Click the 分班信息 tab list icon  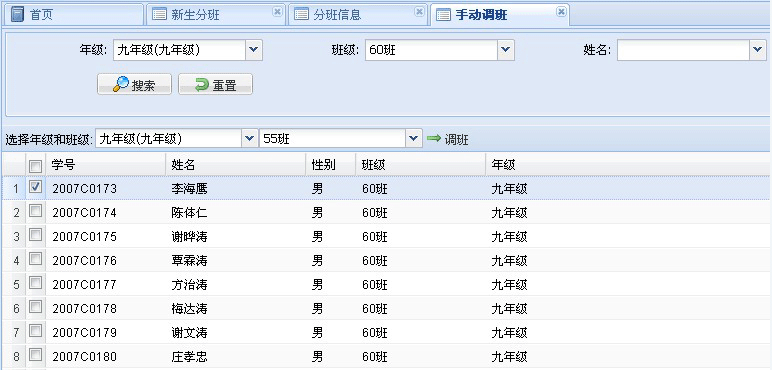[x=301, y=15]
